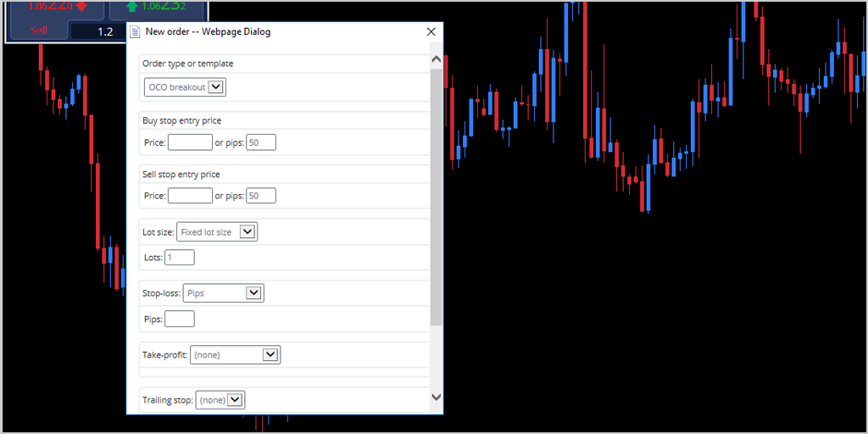Click the Buy stop pips field
Screen dimensions: 868x434
[261, 142]
